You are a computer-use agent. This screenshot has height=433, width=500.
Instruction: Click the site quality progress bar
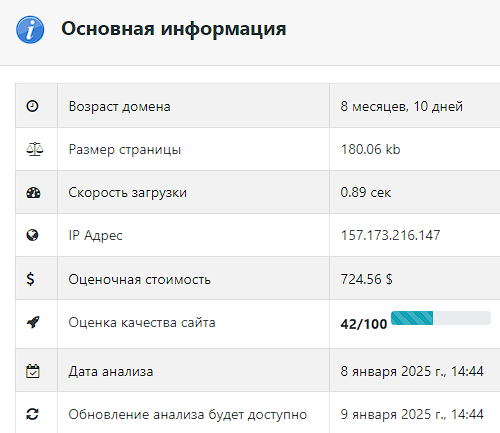tap(441, 318)
